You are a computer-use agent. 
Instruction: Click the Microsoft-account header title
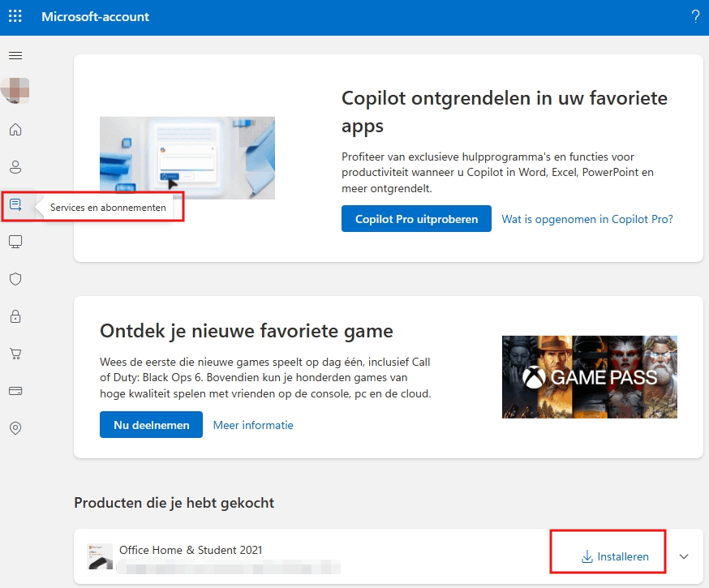click(x=96, y=17)
